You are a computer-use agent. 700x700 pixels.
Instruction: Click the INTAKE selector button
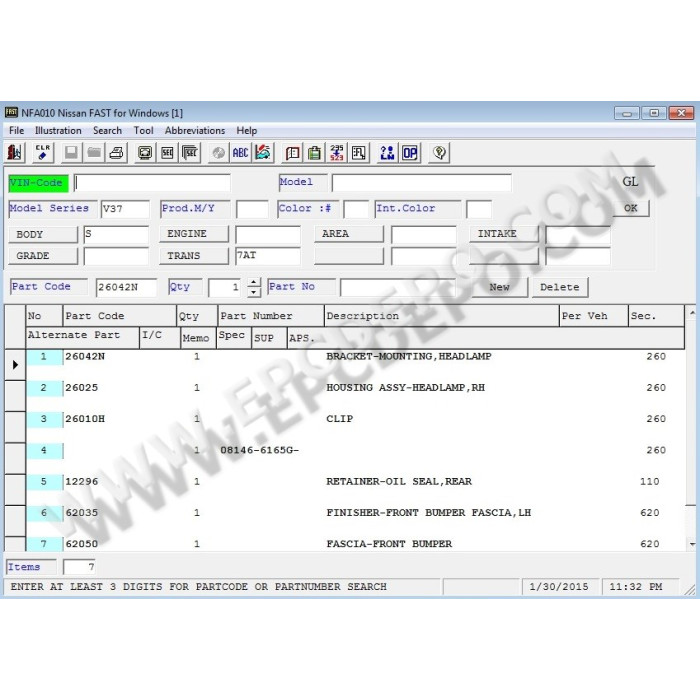(x=504, y=234)
